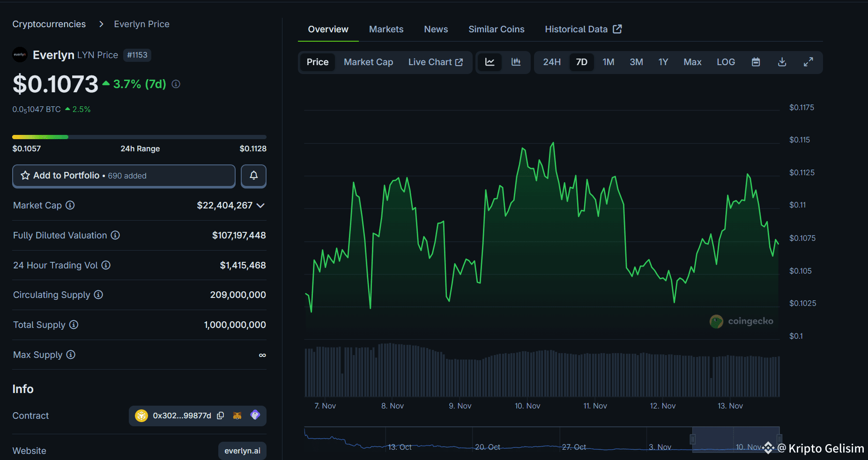Screen dimensions: 868x460
Task: Click the price alert bell icon
Action: coord(253,176)
